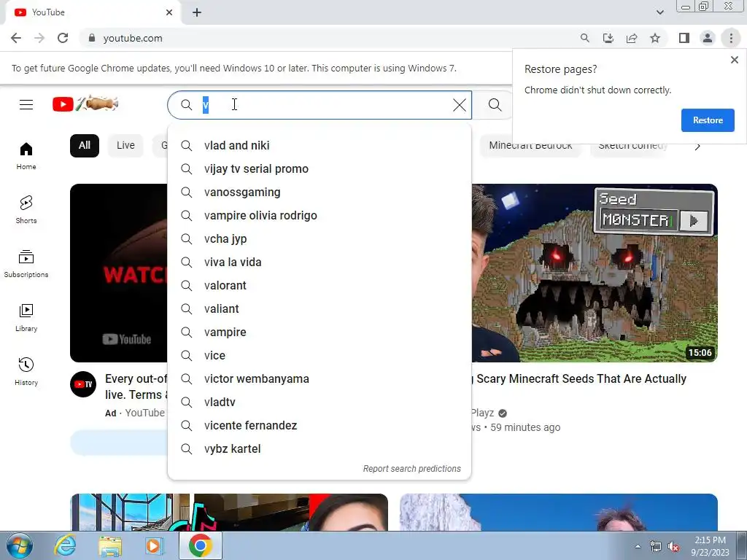Screen dimensions: 747x560
Task: Reload the page
Action: click(x=63, y=38)
